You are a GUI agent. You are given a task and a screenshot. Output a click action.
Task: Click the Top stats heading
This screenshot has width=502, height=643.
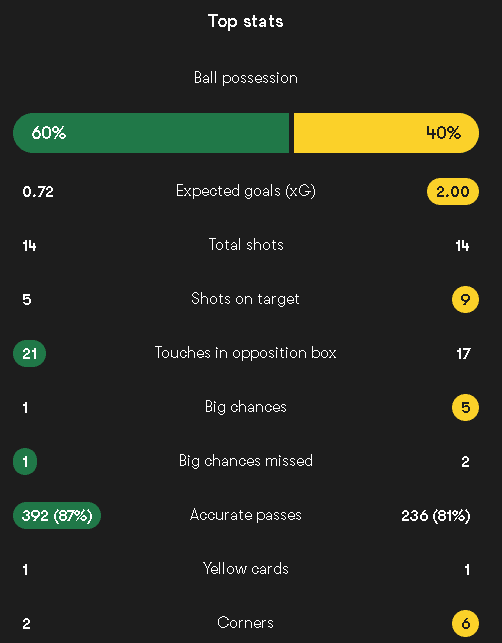click(246, 21)
